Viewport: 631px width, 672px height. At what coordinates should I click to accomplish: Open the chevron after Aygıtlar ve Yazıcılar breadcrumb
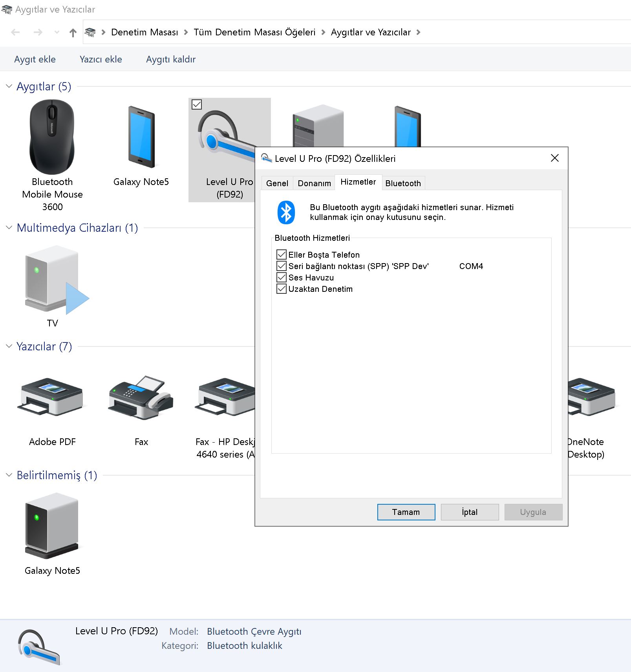coord(419,32)
